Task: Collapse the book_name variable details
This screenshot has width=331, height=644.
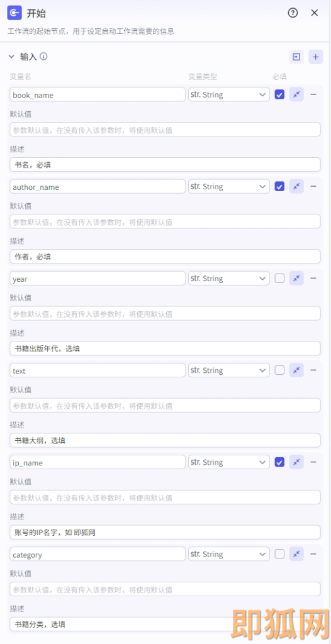Action: click(x=296, y=94)
